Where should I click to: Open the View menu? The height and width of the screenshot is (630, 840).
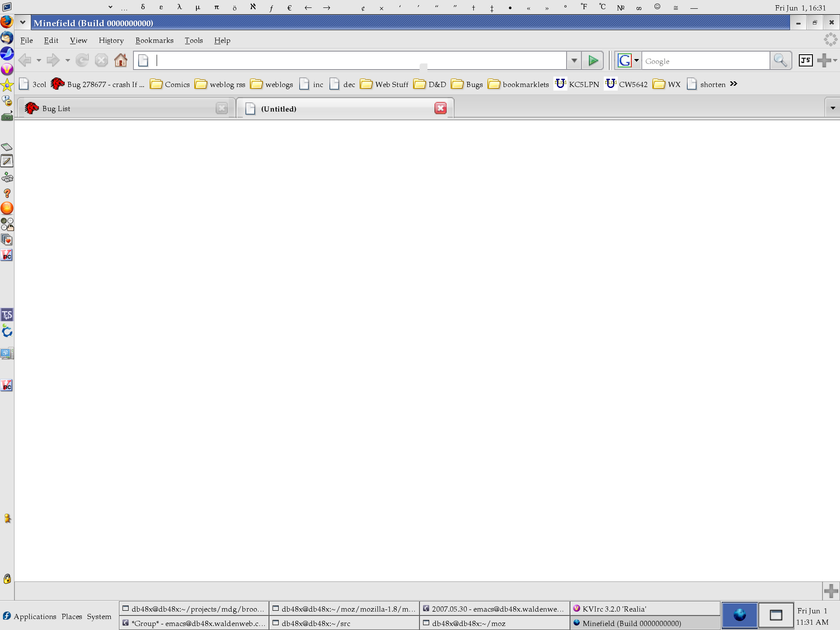coord(79,40)
